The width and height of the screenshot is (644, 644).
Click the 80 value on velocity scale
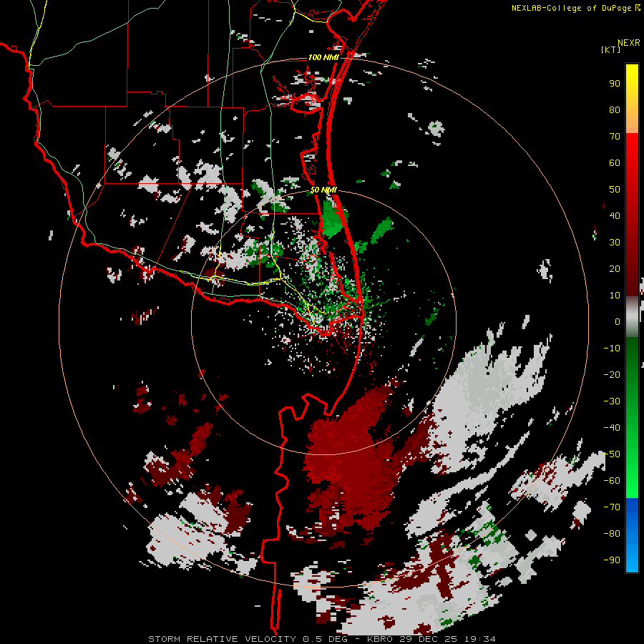(x=615, y=110)
